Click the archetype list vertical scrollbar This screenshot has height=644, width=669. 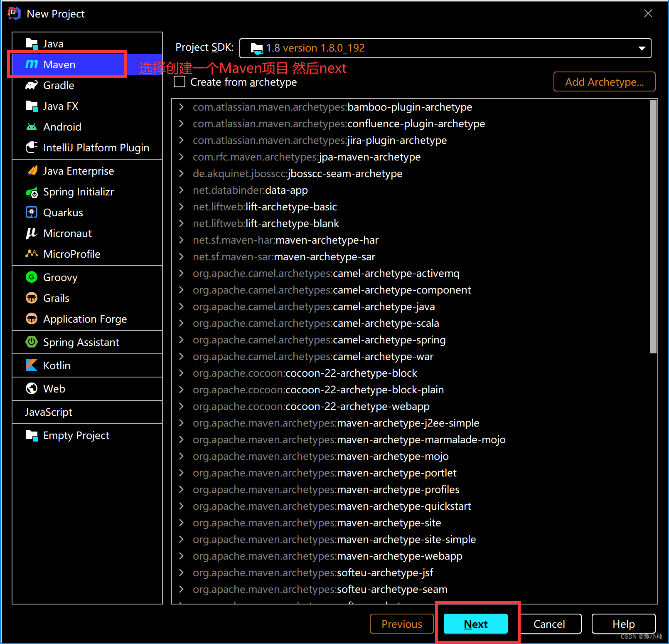(653, 227)
